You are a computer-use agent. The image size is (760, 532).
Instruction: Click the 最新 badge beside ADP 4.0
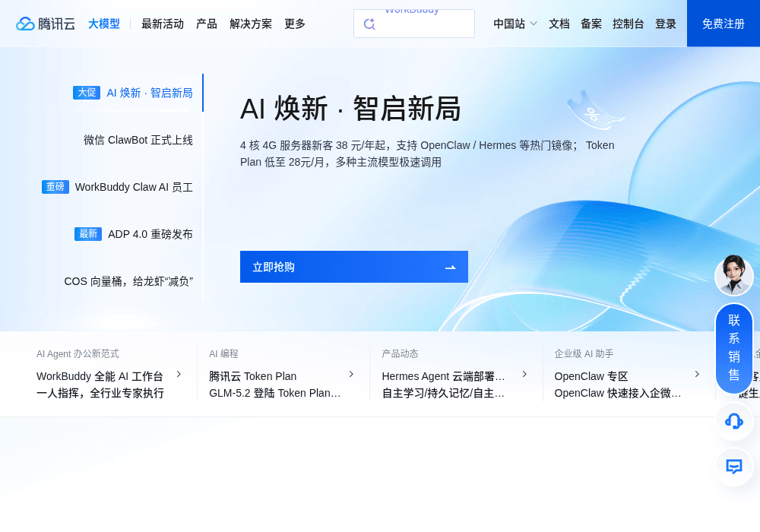[x=87, y=234]
